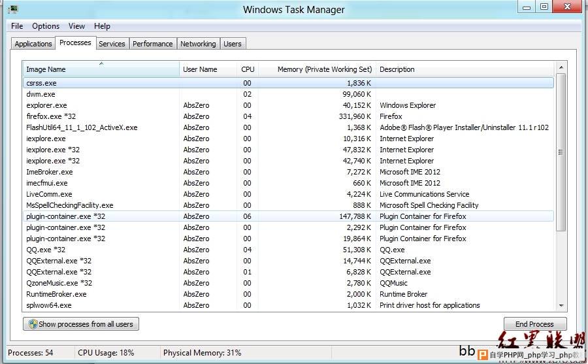
Task: Open the File menu
Action: pyautogui.click(x=17, y=26)
